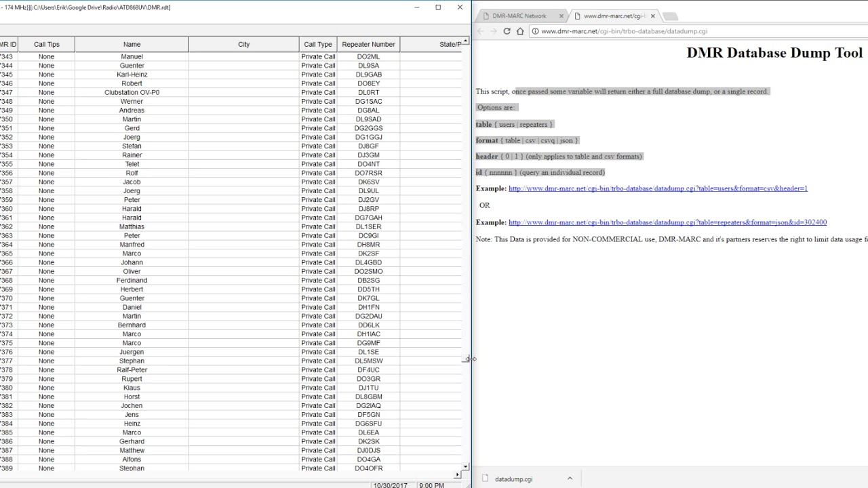Open users csv example link
Screen dimensions: 868x488
pos(658,188)
